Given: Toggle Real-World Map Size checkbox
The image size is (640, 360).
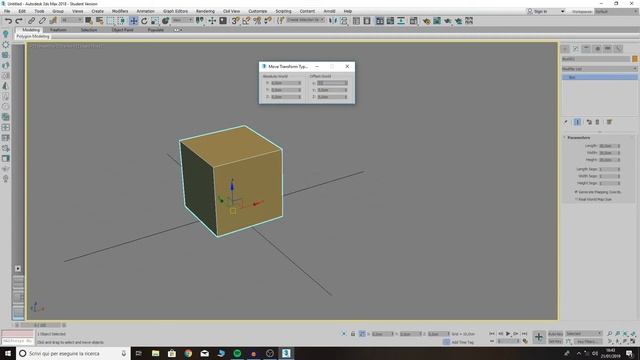Looking at the screenshot, I should 576,200.
